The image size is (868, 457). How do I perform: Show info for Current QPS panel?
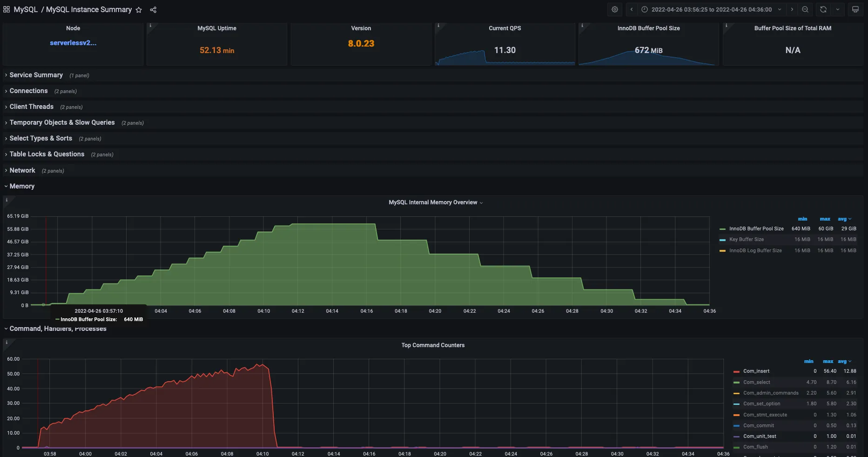pos(438,26)
